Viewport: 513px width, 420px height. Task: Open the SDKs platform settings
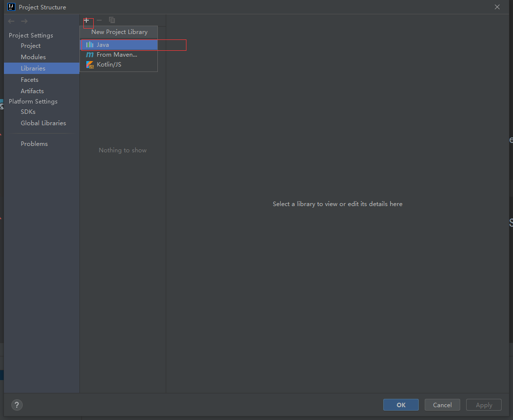click(x=28, y=111)
